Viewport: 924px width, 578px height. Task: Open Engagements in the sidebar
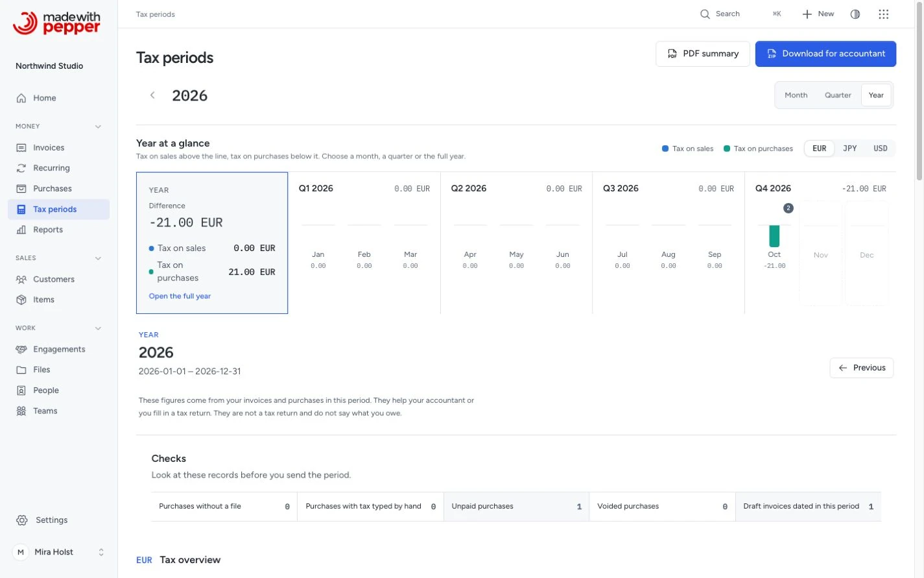(x=58, y=350)
